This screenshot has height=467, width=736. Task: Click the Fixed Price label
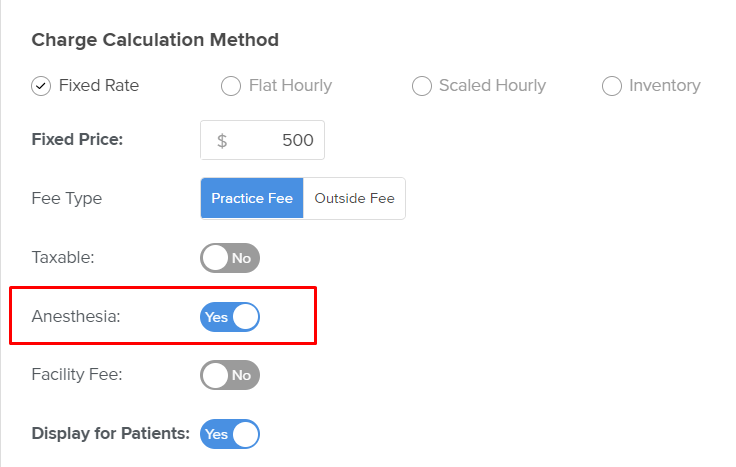point(77,140)
